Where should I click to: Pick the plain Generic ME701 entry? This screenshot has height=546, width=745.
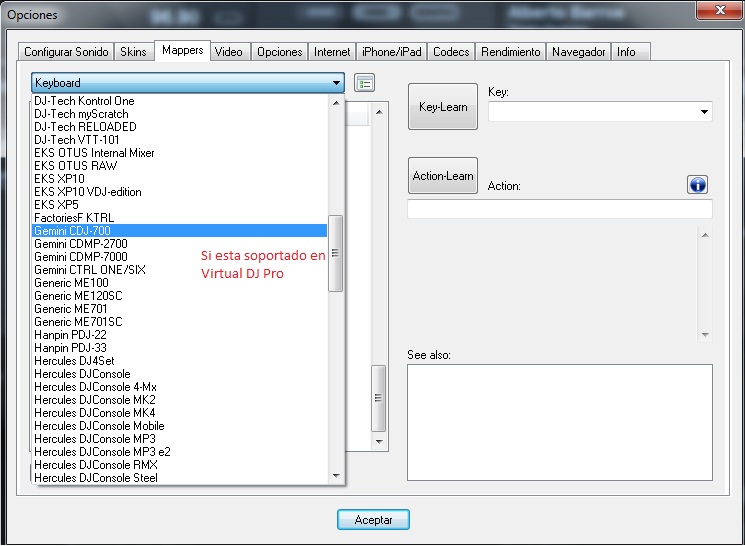(x=180, y=309)
